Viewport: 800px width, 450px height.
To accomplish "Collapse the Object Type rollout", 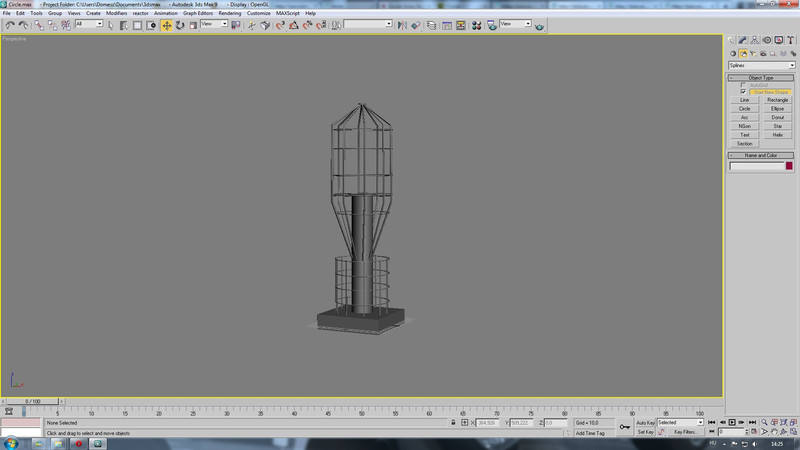I will (761, 77).
